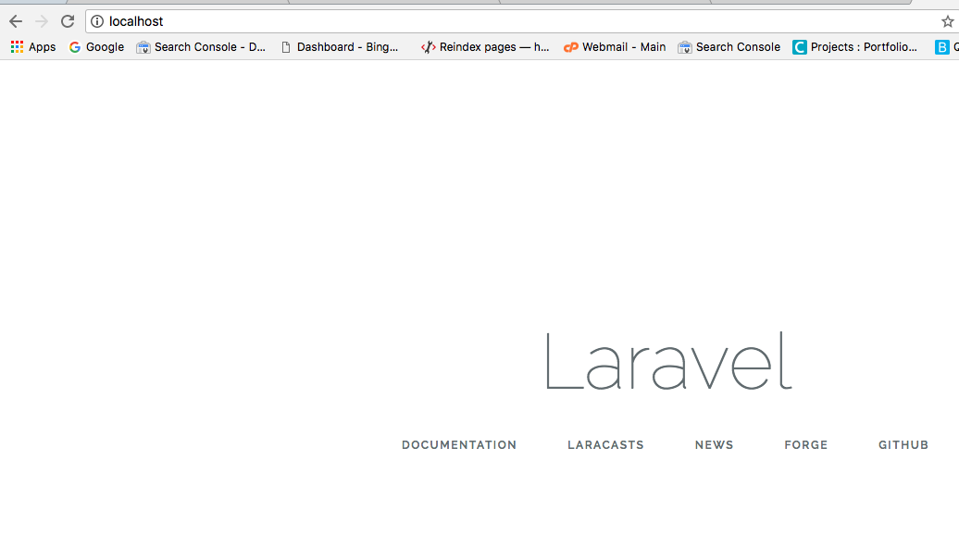This screenshot has width=959, height=560.
Task: Focus the localhost address bar
Action: coord(520,21)
